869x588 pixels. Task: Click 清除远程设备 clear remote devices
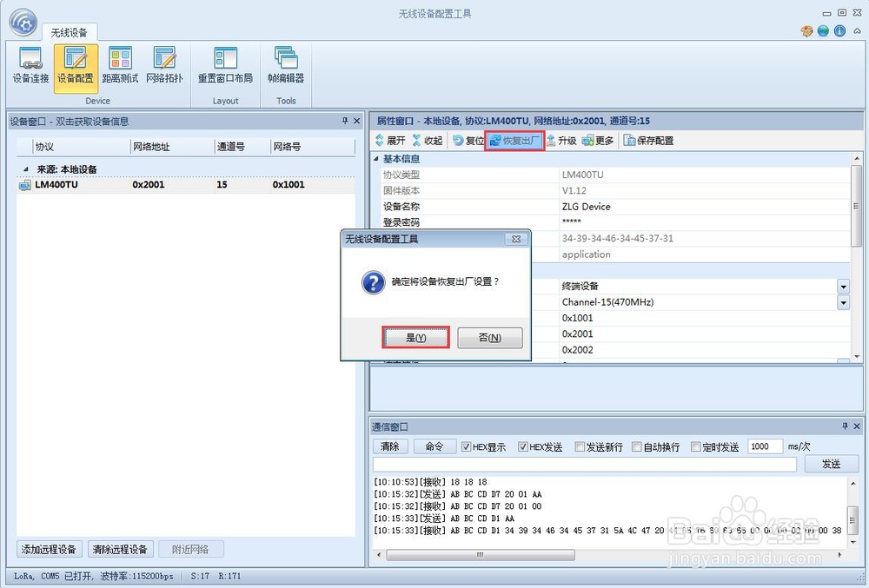pyautogui.click(x=120, y=549)
